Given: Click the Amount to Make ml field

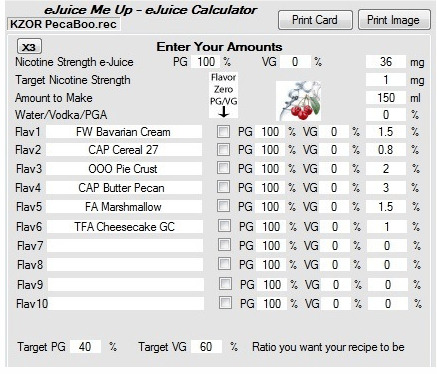Looking at the screenshot, I should (386, 98).
